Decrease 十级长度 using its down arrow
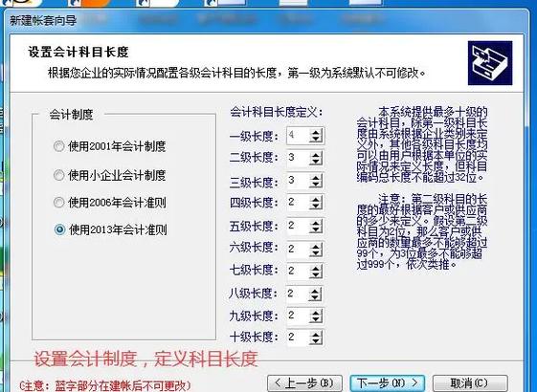Viewport: 537px width, 392px height. [x=316, y=341]
